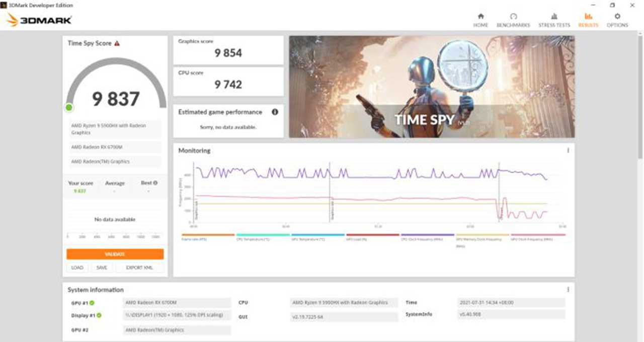The height and width of the screenshot is (342, 644).
Task: Click the 3DMark logo
Action: tap(39, 21)
